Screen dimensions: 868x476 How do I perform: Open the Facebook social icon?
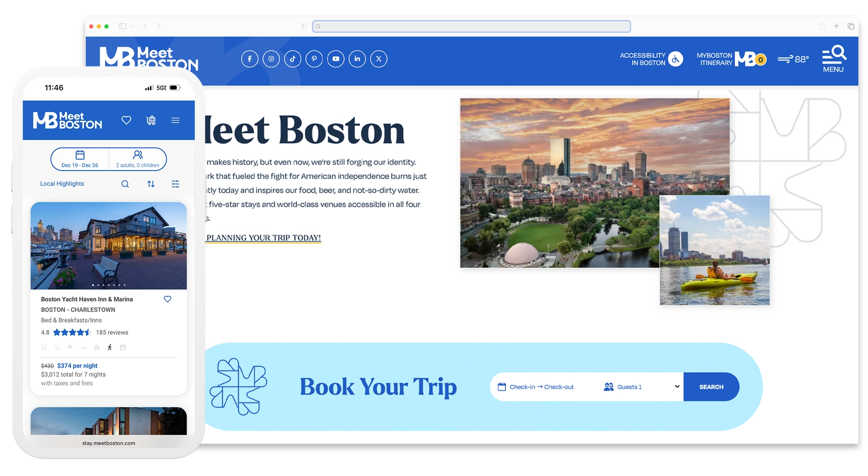[x=249, y=59]
